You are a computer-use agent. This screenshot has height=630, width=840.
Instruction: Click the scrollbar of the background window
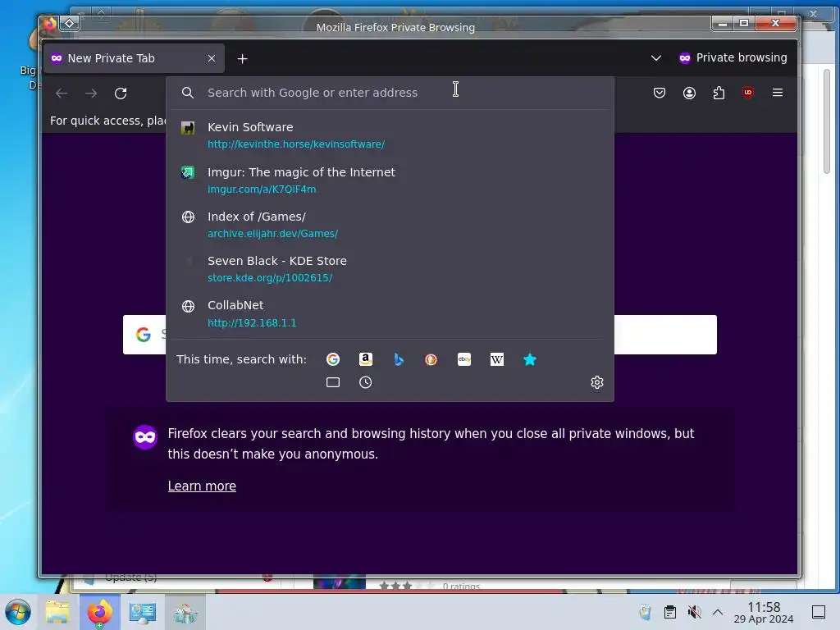tap(827, 121)
